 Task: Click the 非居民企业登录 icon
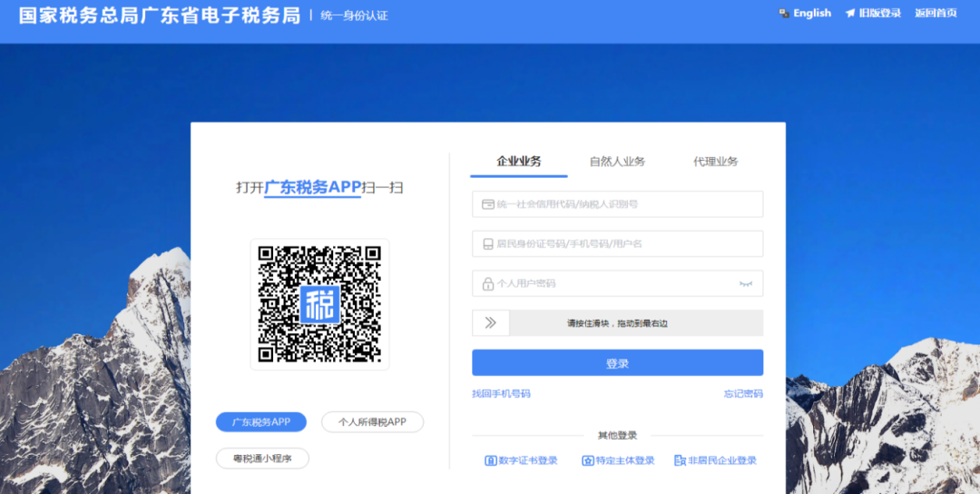tap(680, 461)
